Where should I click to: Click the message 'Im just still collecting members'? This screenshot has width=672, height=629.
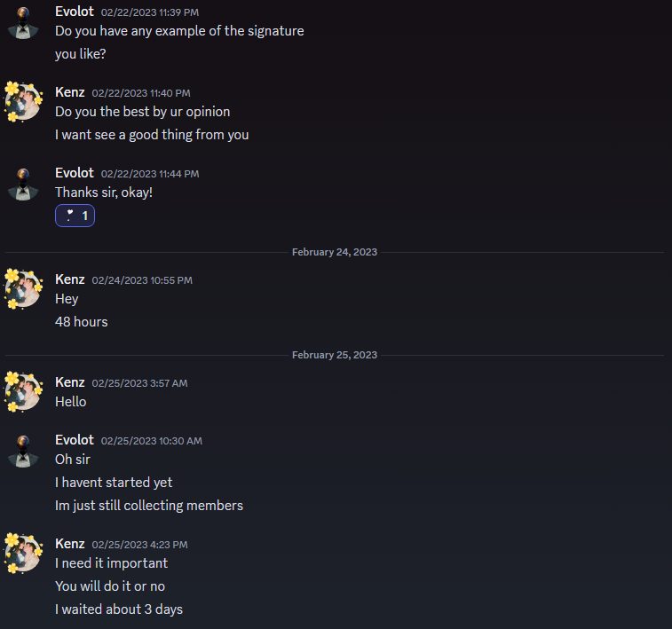(149, 506)
